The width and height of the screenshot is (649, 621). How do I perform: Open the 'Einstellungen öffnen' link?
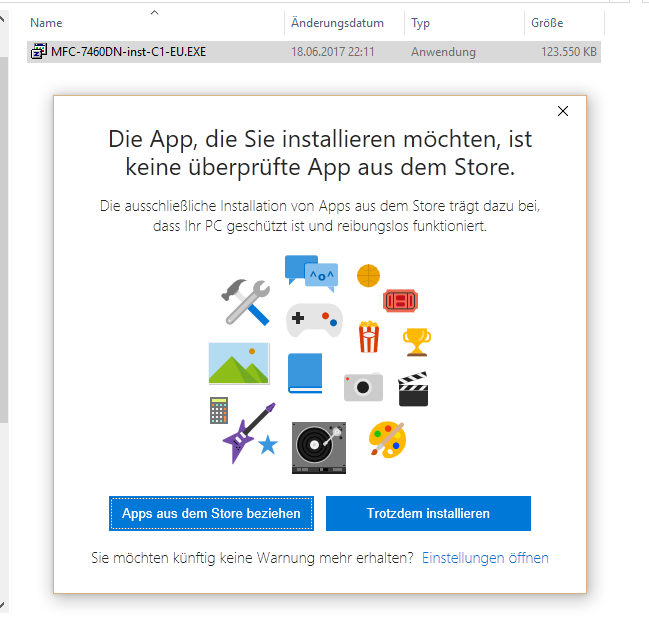click(x=485, y=558)
